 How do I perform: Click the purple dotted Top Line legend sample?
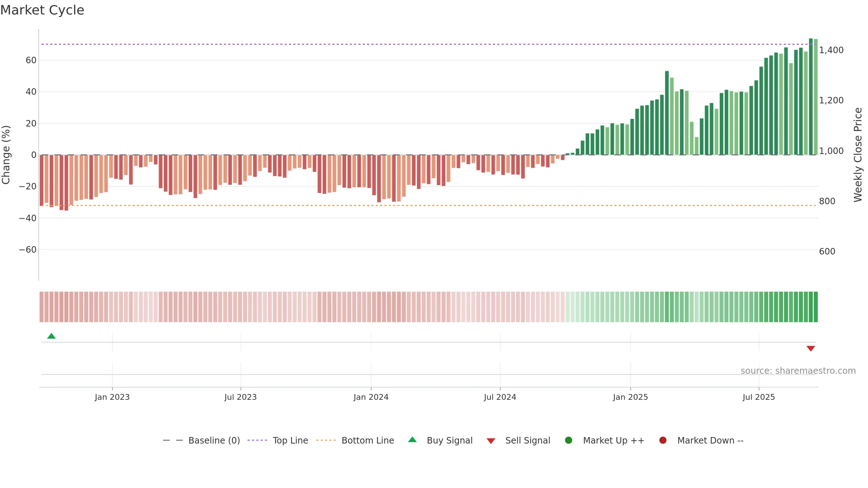coord(257,440)
